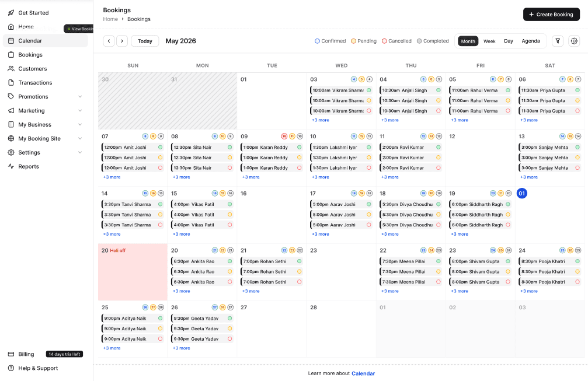Click the 14 days trial left badge
588x381 pixels.
tap(64, 354)
